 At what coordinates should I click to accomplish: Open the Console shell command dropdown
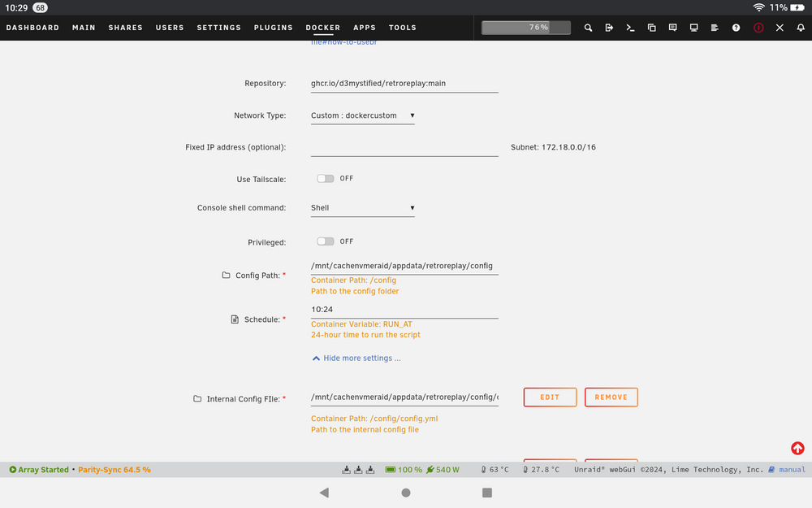pos(362,208)
